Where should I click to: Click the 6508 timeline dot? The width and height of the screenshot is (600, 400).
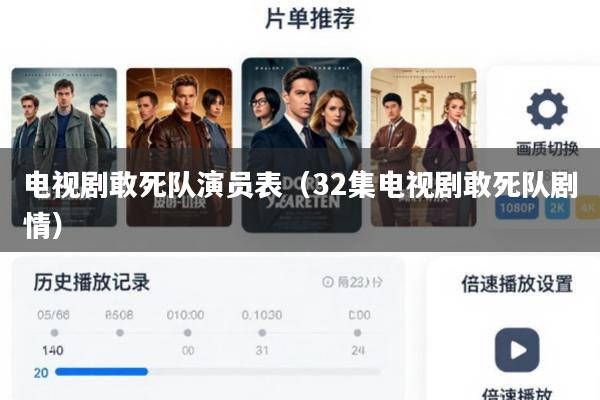[x=120, y=333]
